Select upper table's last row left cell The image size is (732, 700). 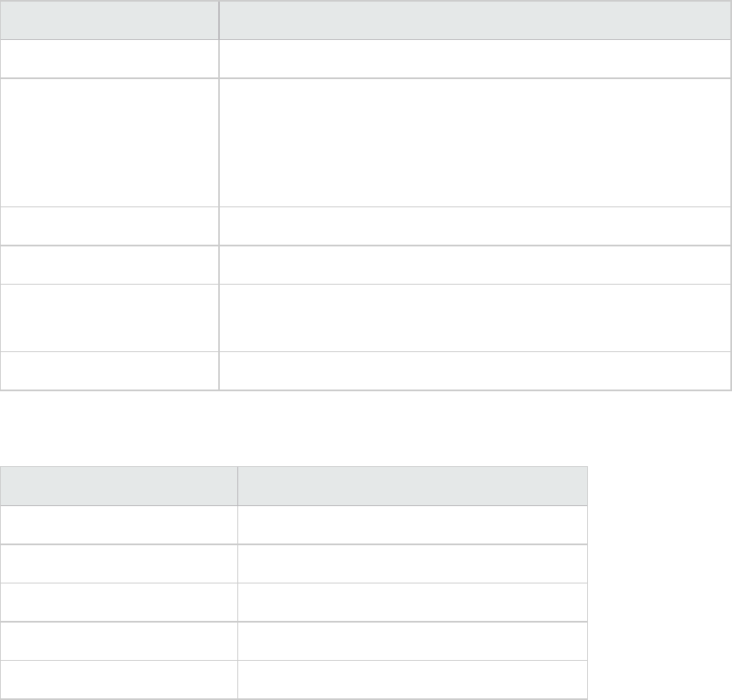(x=110, y=370)
